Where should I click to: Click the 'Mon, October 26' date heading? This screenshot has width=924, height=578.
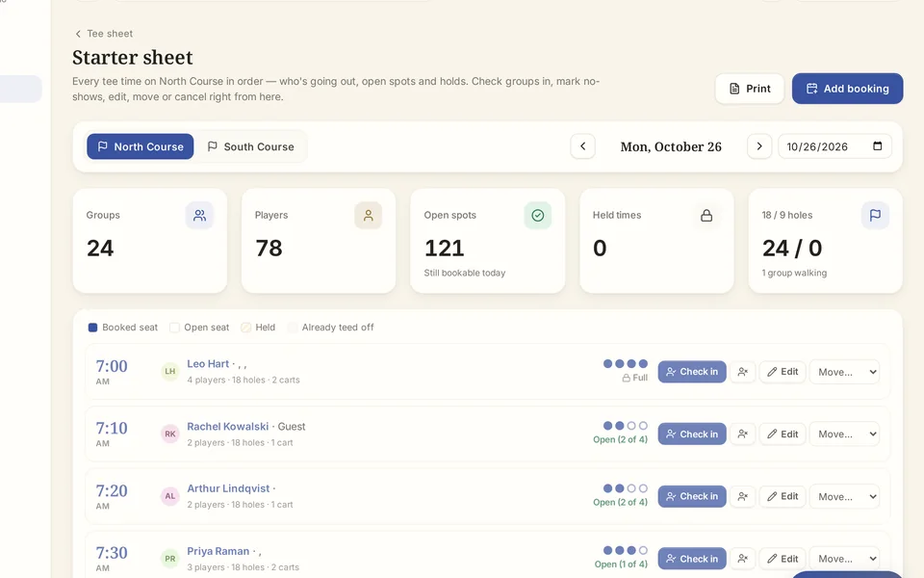click(x=671, y=146)
